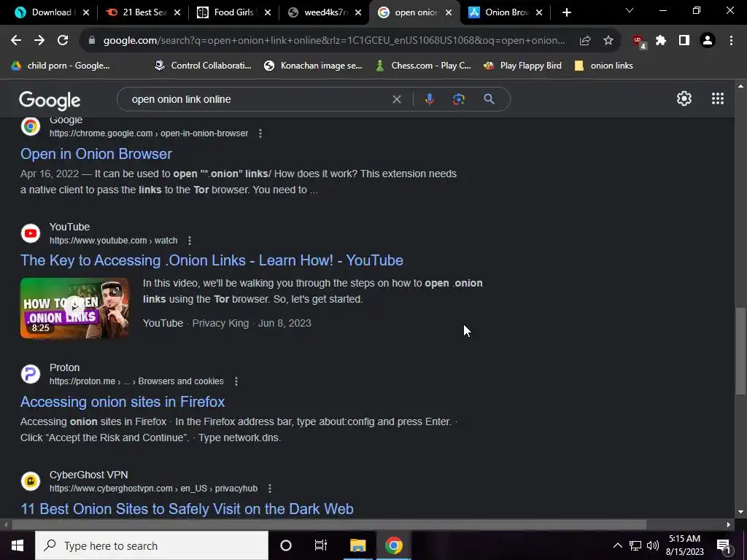Viewport: 747px width, 560px height.
Task: Reload the current page
Action: coord(63,41)
